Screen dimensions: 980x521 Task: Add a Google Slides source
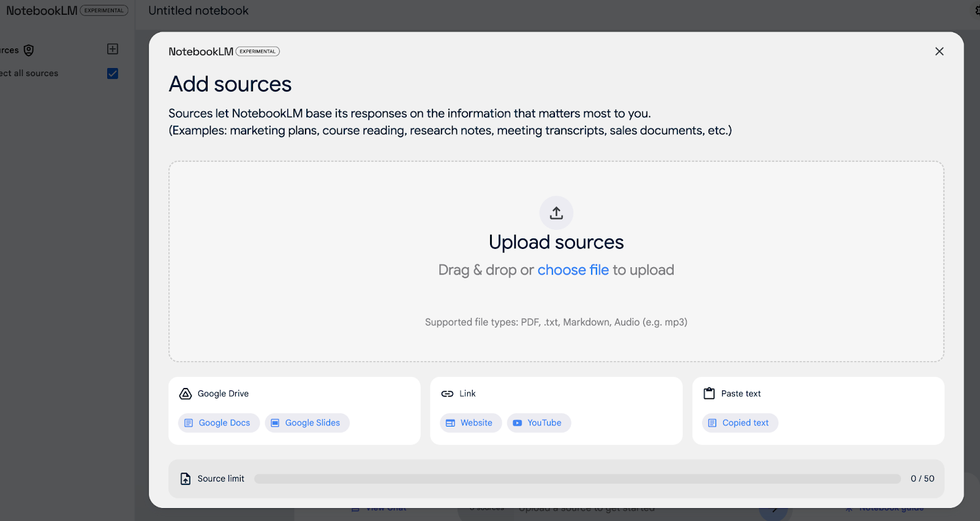pos(307,423)
